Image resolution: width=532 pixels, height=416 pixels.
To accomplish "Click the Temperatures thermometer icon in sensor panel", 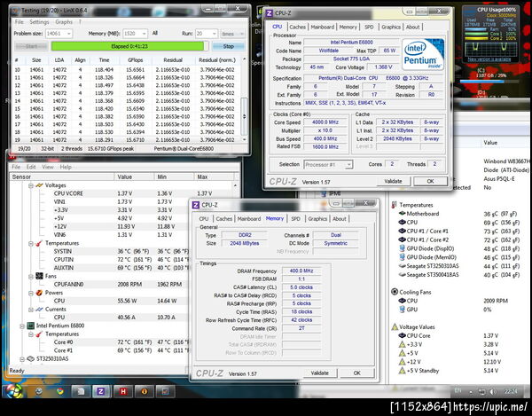I will [x=395, y=205].
